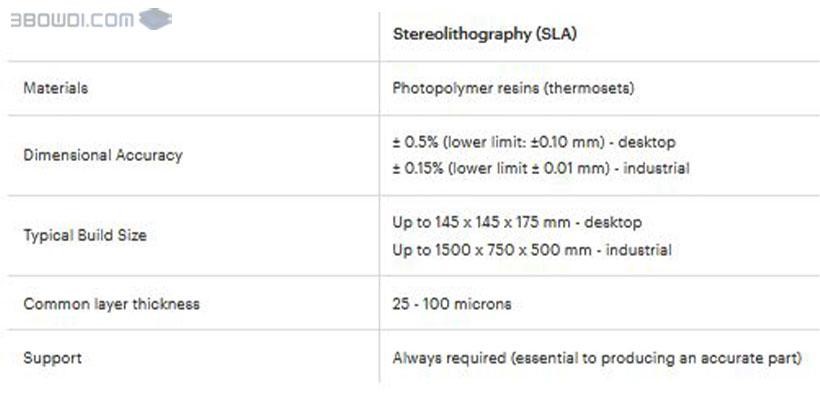Select the 25 - 100 microns value

tap(451, 304)
